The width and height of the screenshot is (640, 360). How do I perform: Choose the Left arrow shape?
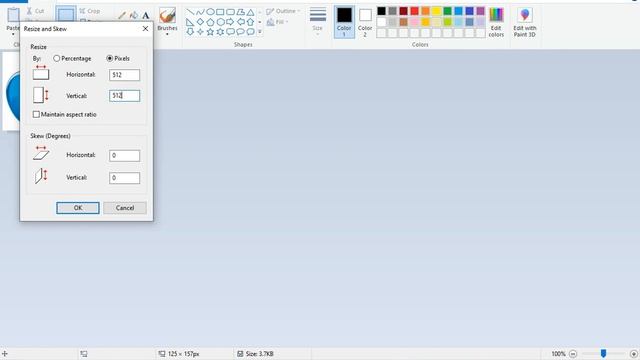(240, 22)
